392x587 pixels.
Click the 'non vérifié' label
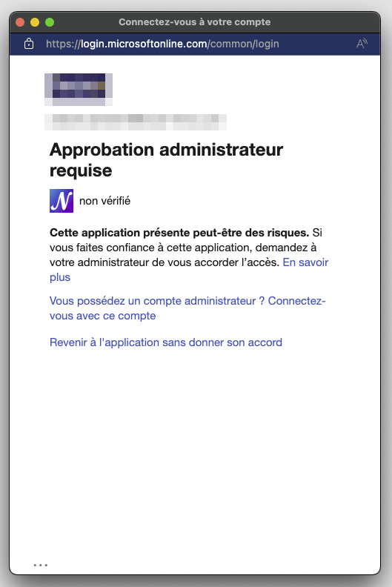pyautogui.click(x=104, y=201)
